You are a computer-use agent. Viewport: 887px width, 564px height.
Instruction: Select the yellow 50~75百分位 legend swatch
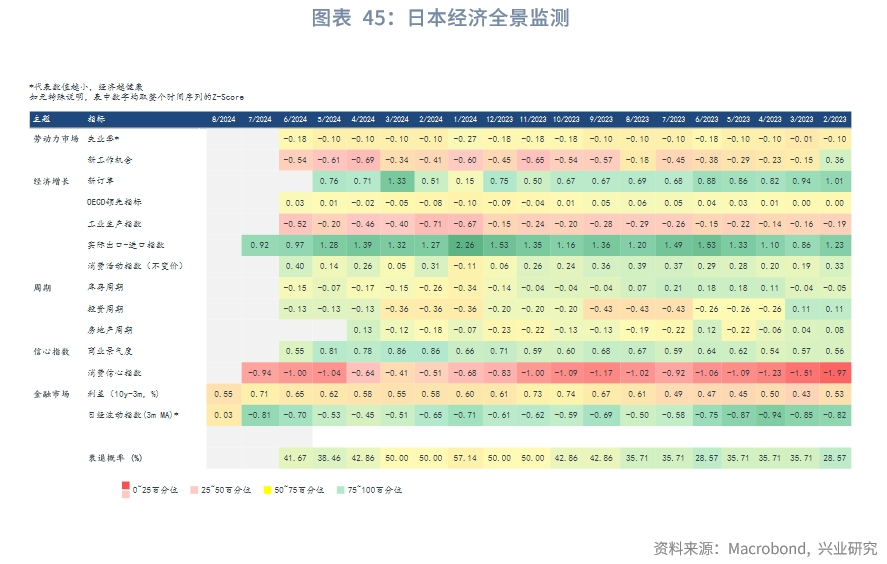click(265, 489)
